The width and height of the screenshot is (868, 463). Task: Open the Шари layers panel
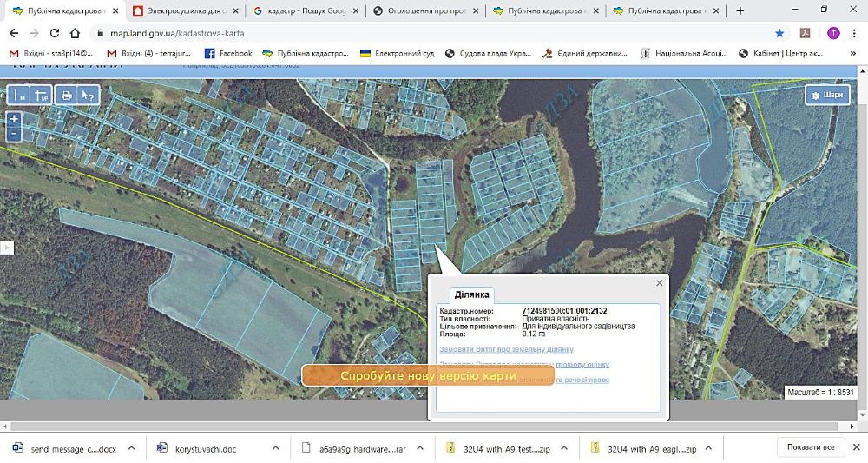point(827,96)
